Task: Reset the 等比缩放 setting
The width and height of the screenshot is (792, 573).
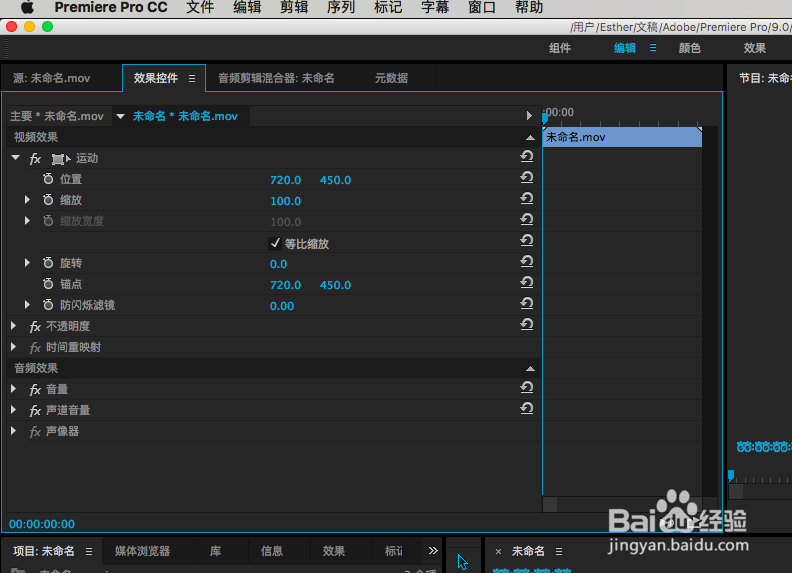Action: pos(527,241)
